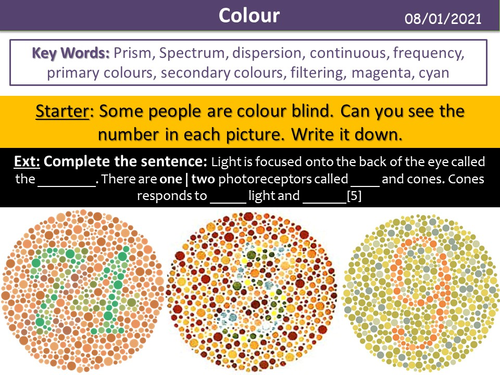Click the yellow-olive dotted color blindness plate
The image size is (500, 375).
(x=421, y=293)
